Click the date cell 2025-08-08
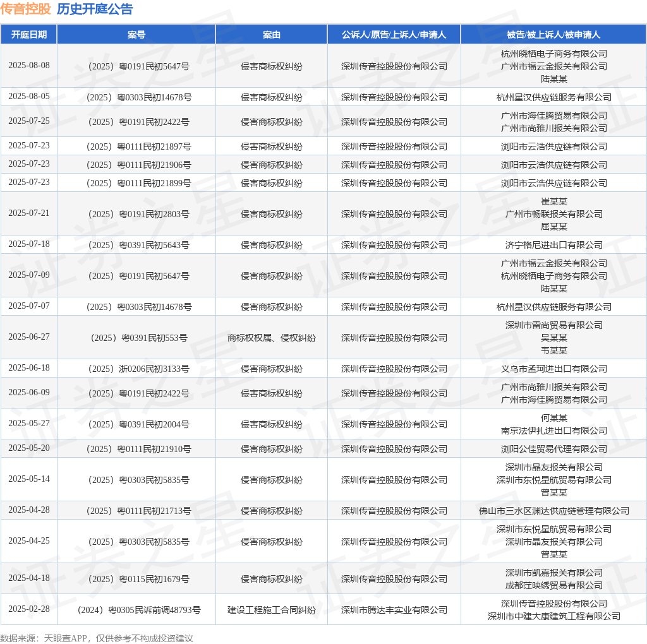Screen dimensions: 647x644 [x=29, y=66]
